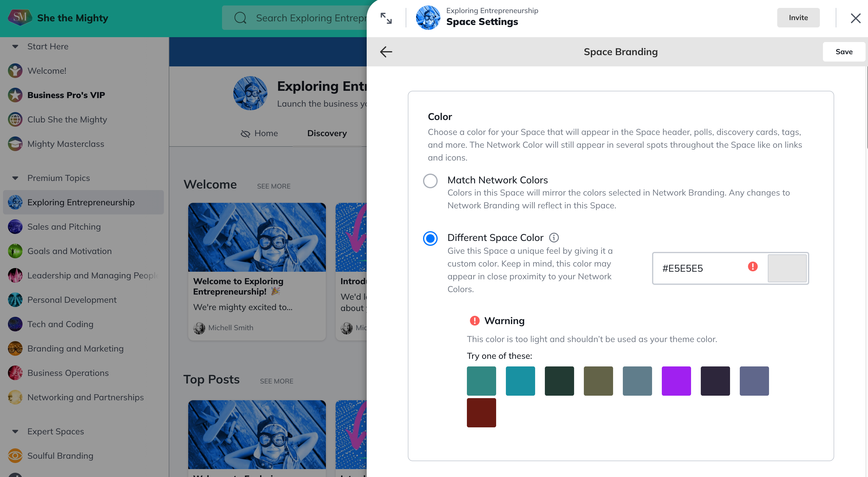Open the Soulful Branding eye icon space
The height and width of the screenshot is (477, 868).
click(15, 455)
